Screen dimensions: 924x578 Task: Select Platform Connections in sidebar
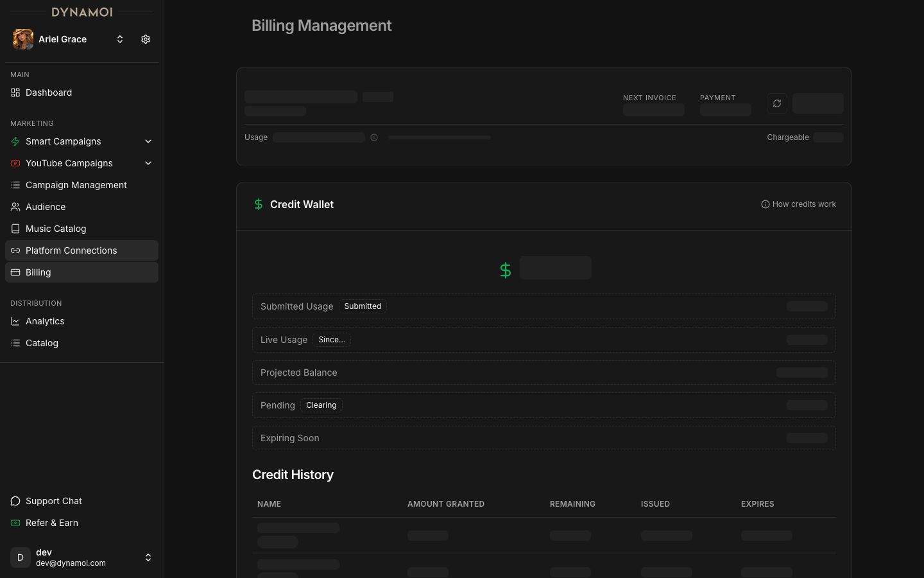click(71, 250)
